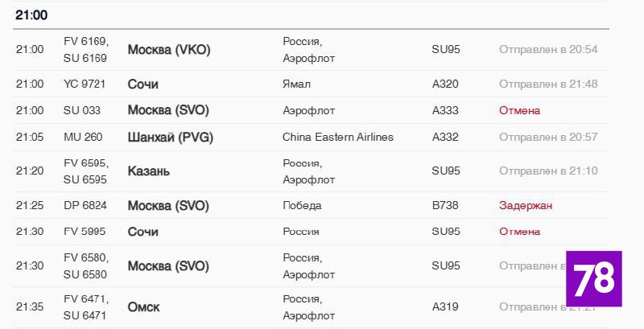This screenshot has height=329, width=644.
Task: Click Москва (SVO) on the DP 6824 row
Action: tap(168, 205)
